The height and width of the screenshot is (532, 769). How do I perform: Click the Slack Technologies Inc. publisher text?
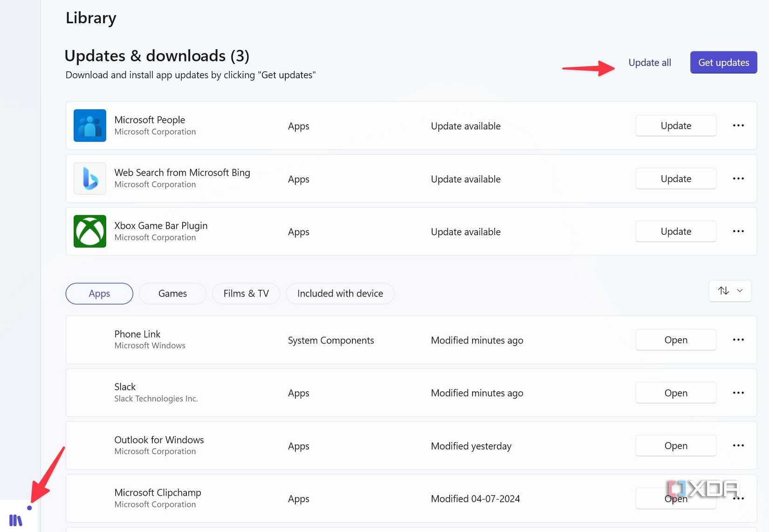click(156, 399)
